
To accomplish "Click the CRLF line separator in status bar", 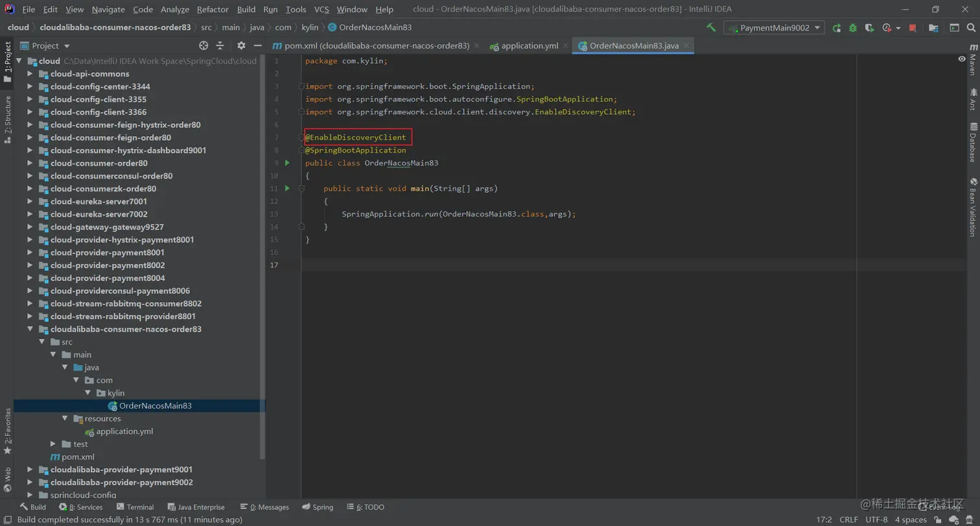I will click(x=848, y=520).
